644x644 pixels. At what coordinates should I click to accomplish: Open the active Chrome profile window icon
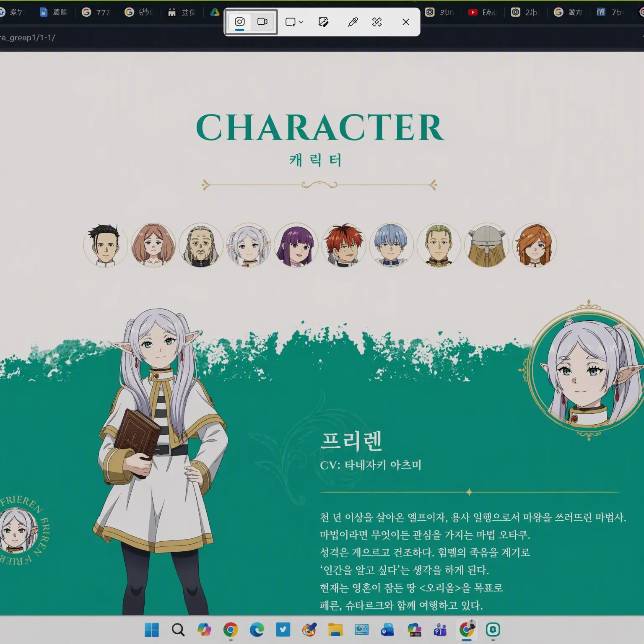tap(467, 630)
